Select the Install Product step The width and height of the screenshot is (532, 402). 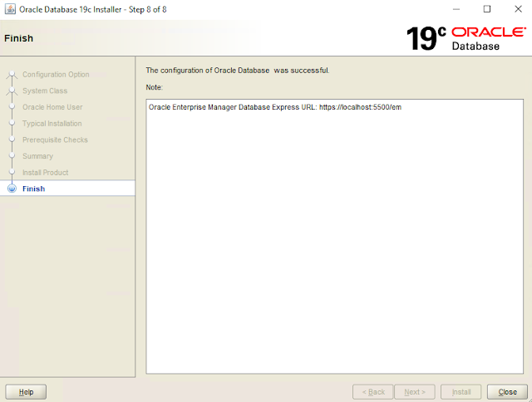[46, 173]
